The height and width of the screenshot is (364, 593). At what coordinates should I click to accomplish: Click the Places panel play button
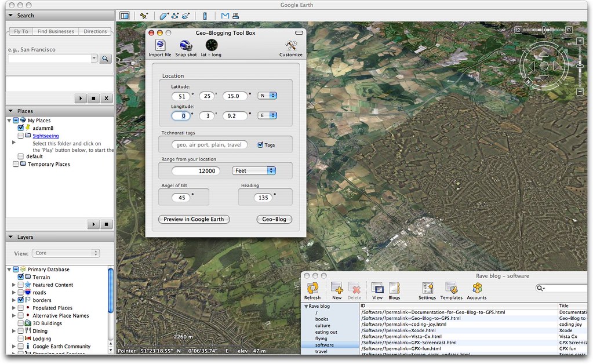(93, 224)
